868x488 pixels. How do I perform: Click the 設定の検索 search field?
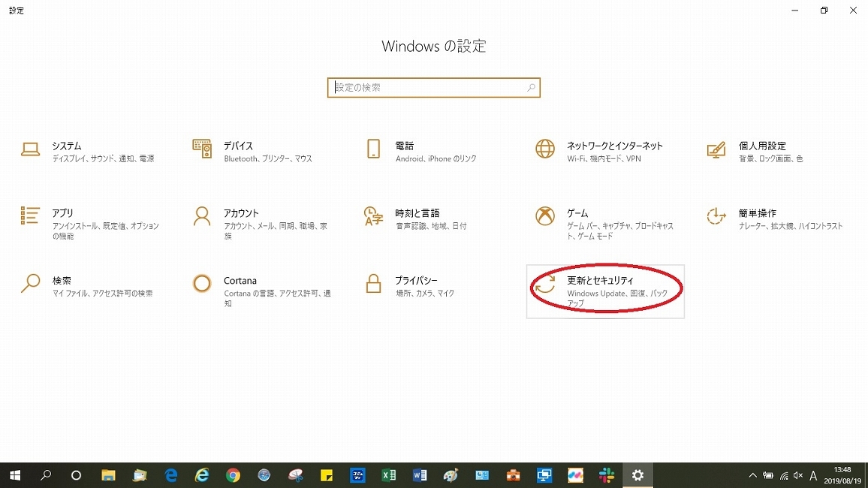tap(433, 87)
